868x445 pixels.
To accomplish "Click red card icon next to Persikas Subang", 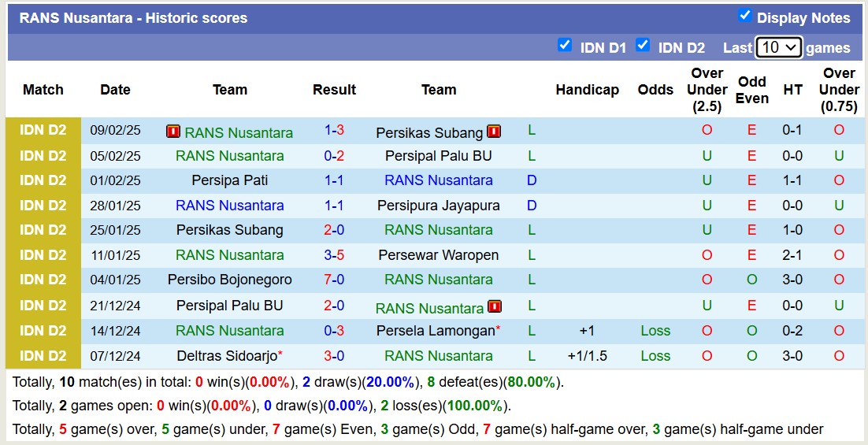I will pos(494,132).
